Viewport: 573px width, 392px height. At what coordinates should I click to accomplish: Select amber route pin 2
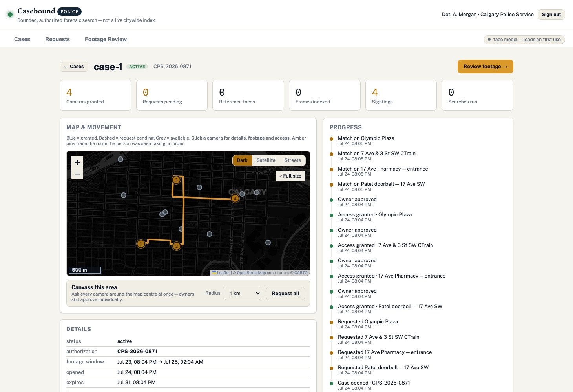pos(177,246)
